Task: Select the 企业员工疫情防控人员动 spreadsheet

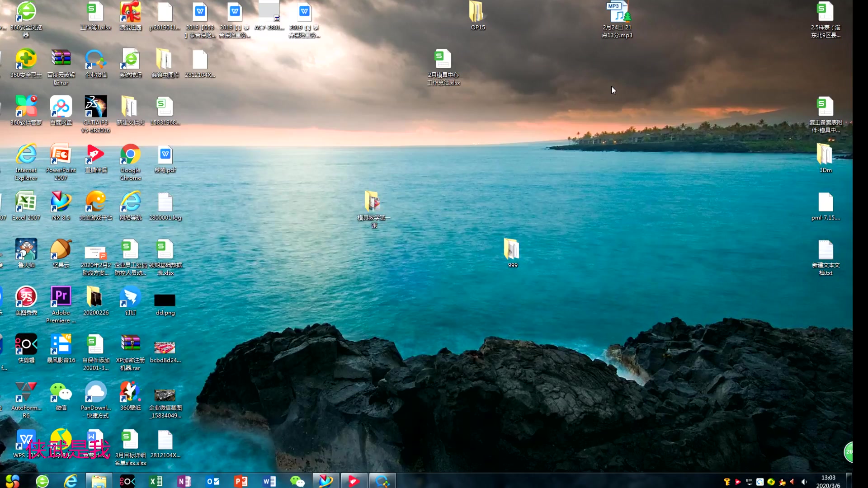Action: pyautogui.click(x=131, y=257)
